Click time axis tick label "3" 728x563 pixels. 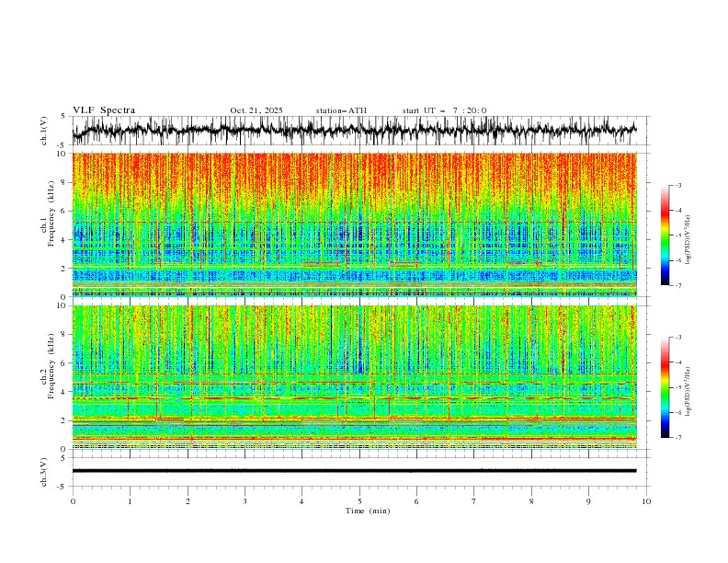click(x=245, y=501)
